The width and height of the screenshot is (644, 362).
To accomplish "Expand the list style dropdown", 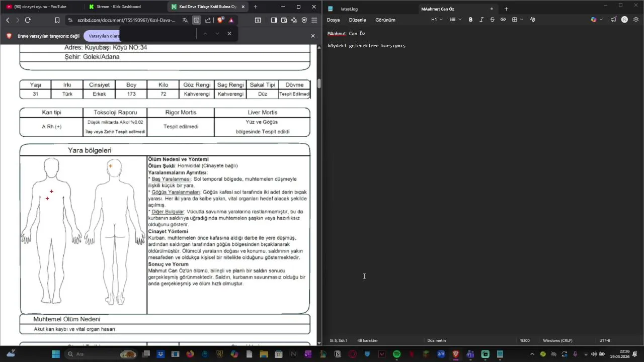I will (x=456, y=20).
